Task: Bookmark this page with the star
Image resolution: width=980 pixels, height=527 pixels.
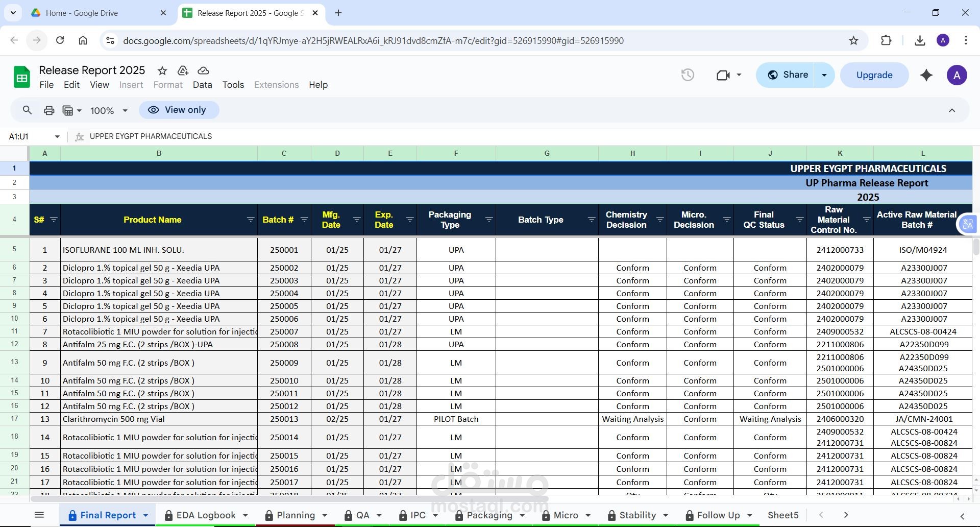Action: point(853,40)
